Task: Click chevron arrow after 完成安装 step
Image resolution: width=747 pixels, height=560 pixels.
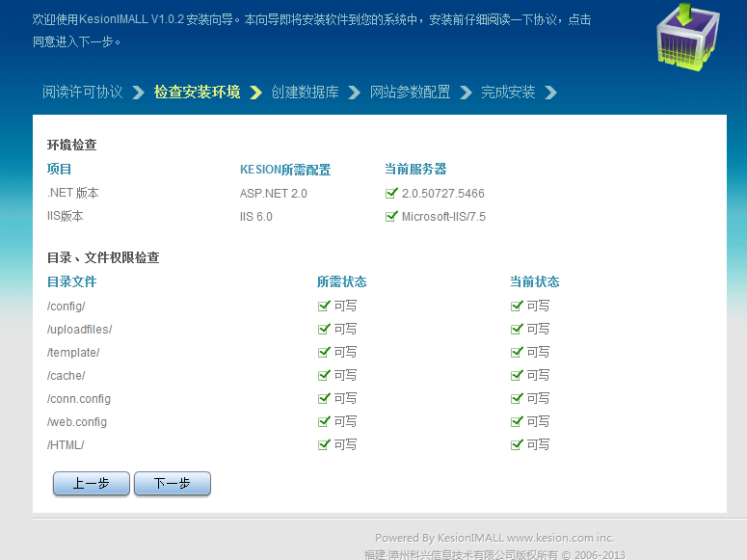Action: tap(550, 93)
